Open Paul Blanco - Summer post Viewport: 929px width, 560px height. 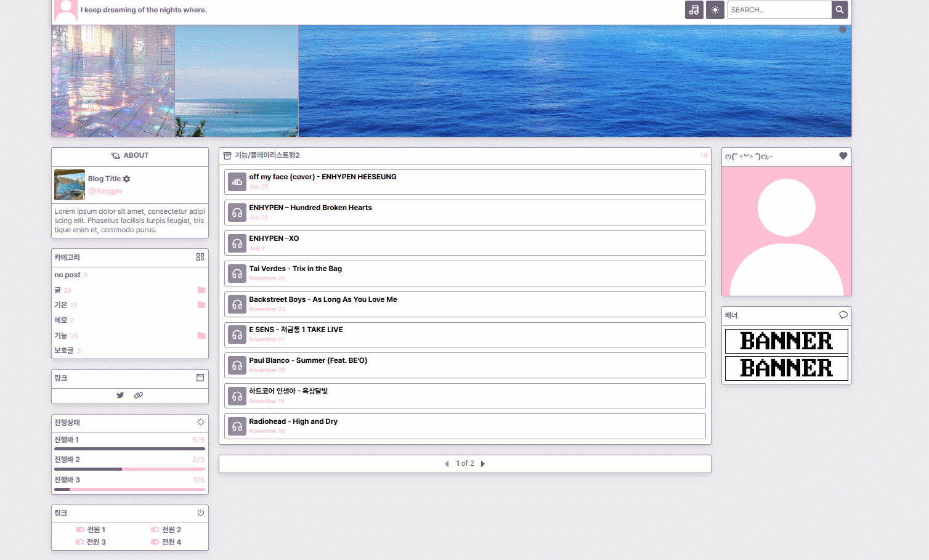tap(308, 360)
